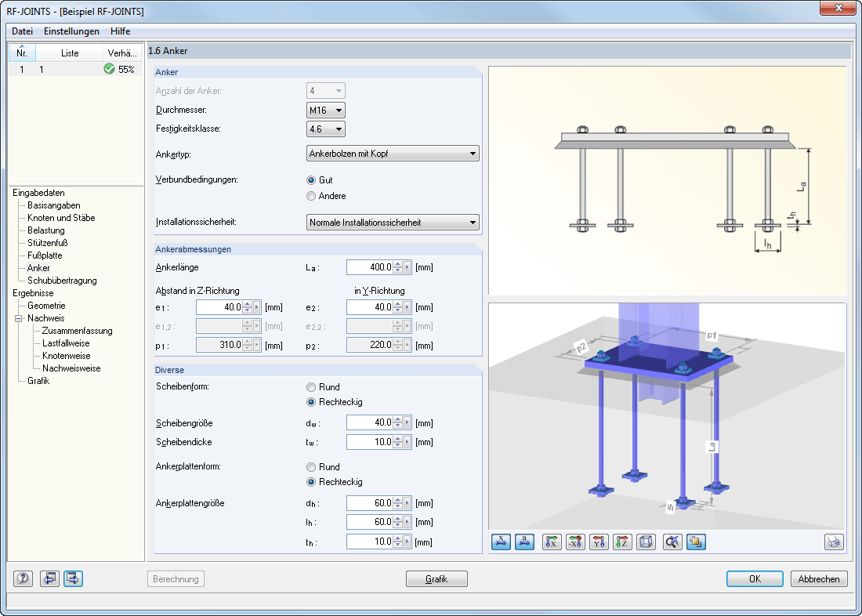The image size is (862, 616).
Task: Collapse the Nachweis tree node
Action: pyautogui.click(x=18, y=318)
